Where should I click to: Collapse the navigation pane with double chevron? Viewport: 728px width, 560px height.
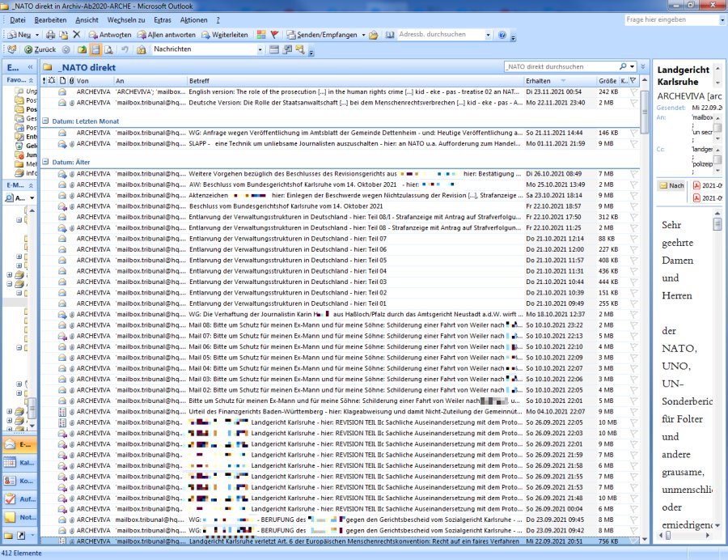[x=30, y=67]
